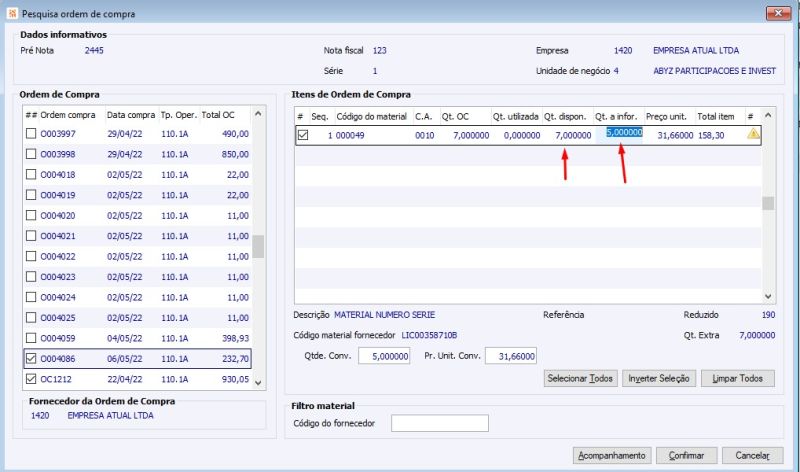Click the Pr. Unit. Conv. input field
Viewport: 800px width, 472px height.
[511, 356]
